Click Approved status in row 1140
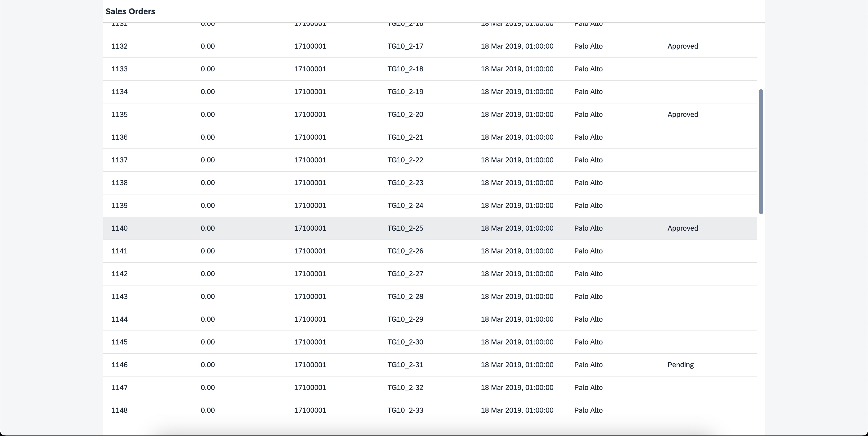 pyautogui.click(x=683, y=228)
